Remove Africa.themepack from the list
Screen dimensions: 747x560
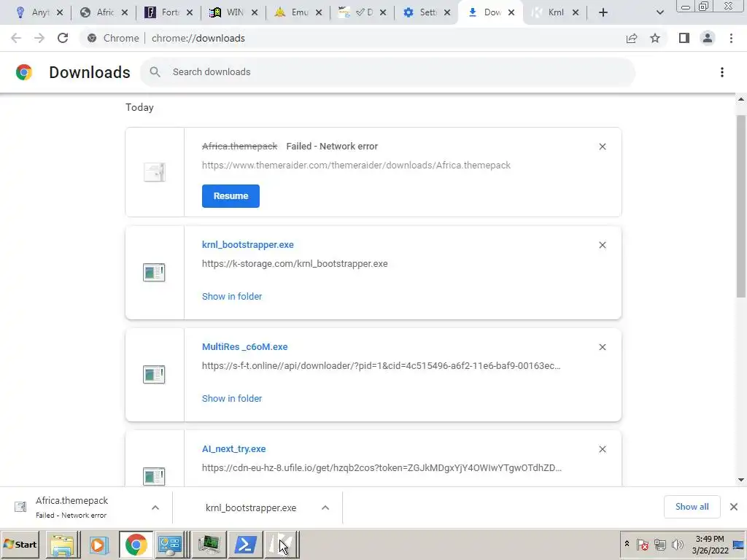(x=602, y=147)
